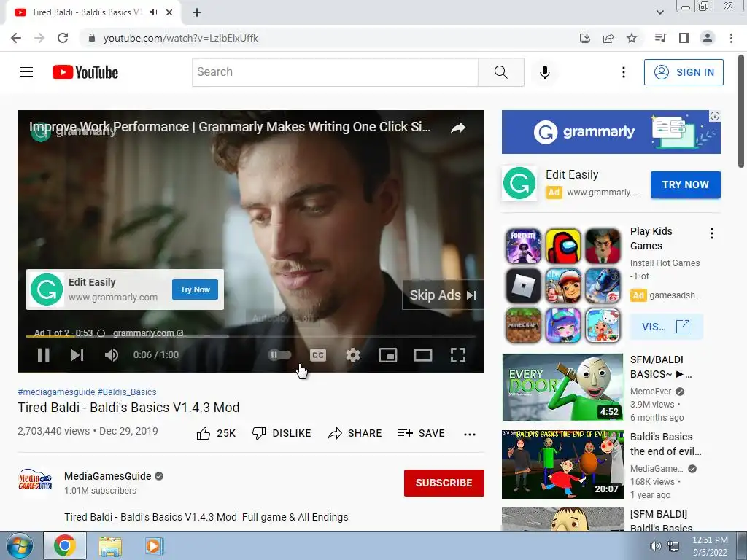Open the Baldi's Basics the end of evil thumbnail
Image resolution: width=747 pixels, height=560 pixels.
click(562, 464)
